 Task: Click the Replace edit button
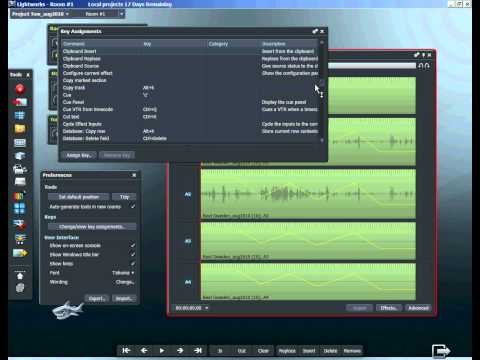(287, 351)
